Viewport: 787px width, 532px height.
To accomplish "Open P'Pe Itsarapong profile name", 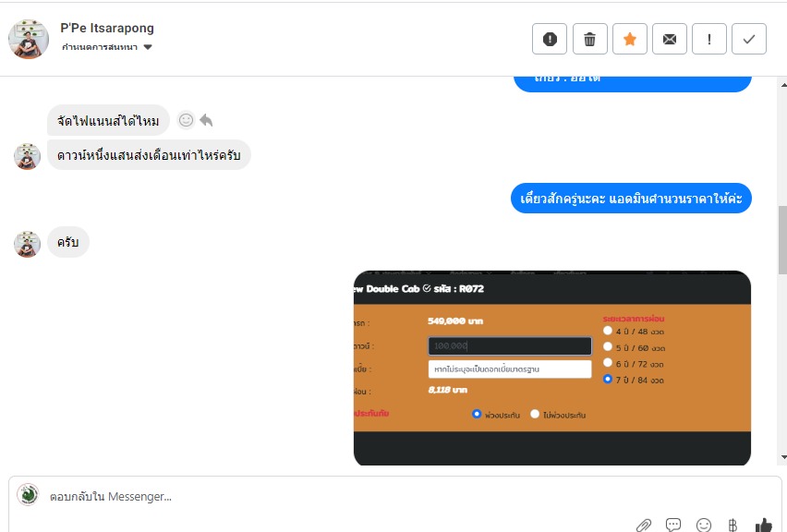I will [x=107, y=28].
